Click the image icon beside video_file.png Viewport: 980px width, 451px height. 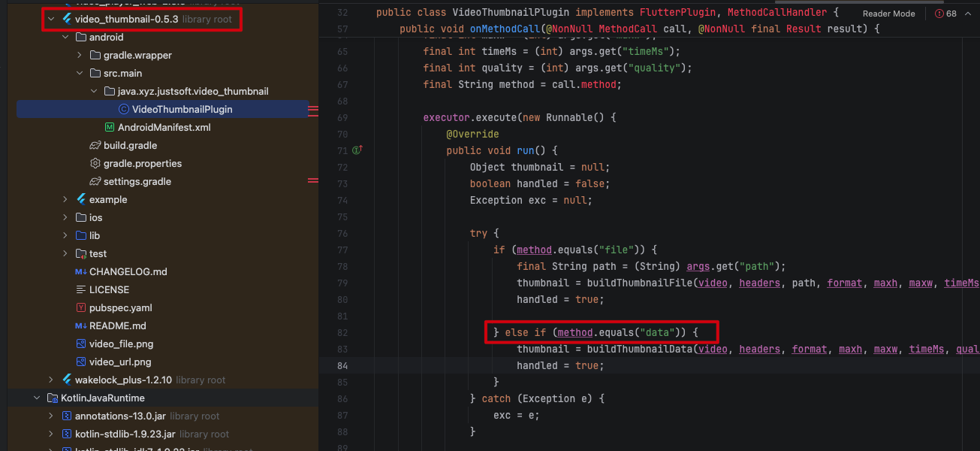(x=81, y=344)
